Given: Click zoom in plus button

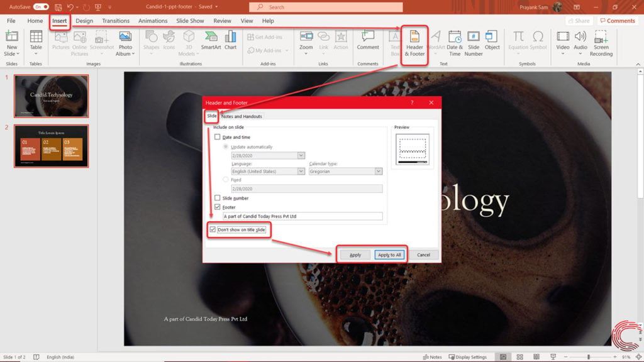Looking at the screenshot, I should (615, 357).
